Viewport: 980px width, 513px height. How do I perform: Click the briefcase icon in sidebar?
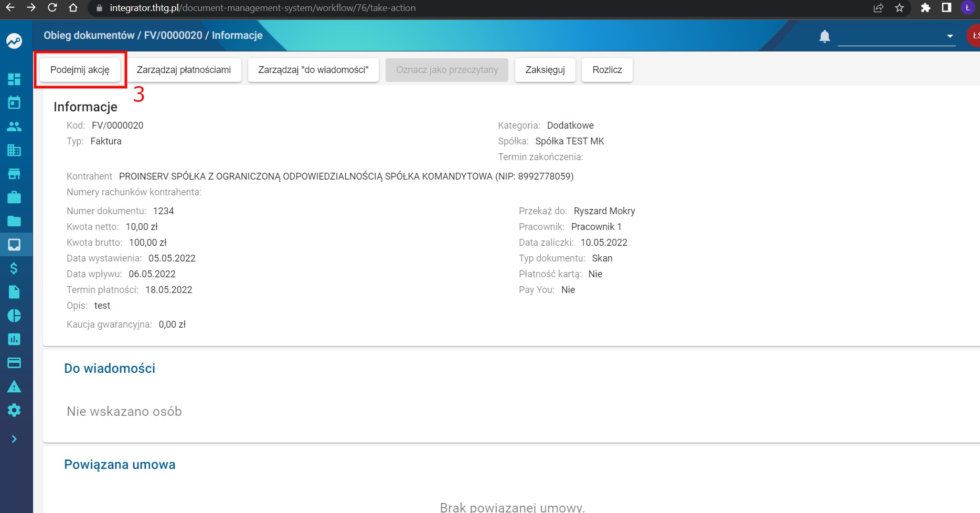click(14, 197)
